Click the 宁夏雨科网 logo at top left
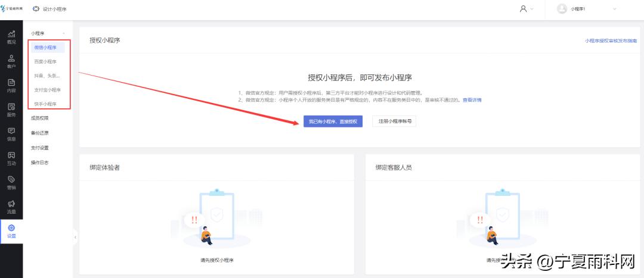 (x=12, y=8)
